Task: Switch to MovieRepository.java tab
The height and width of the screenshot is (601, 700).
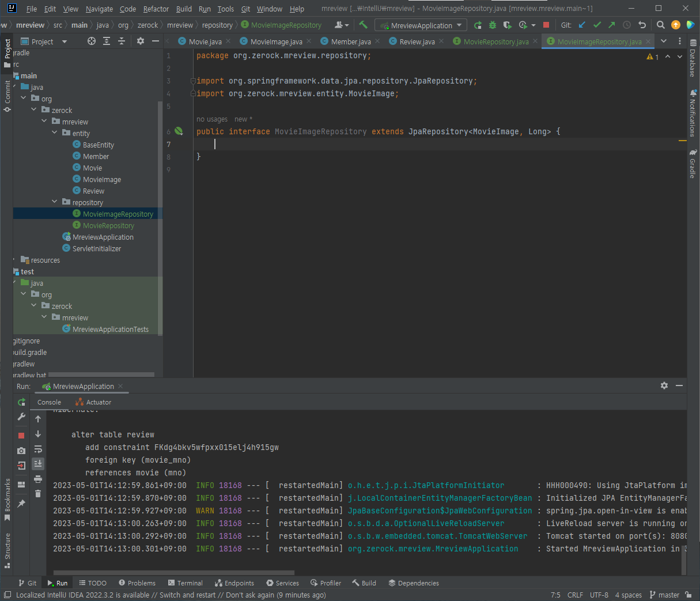Action: (x=496, y=41)
